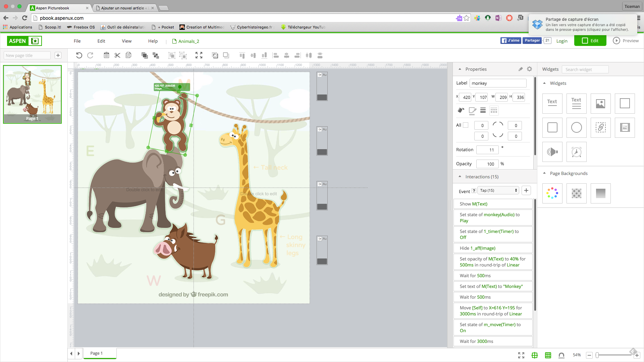Switch to Preview mode
Image resolution: width=644 pixels, height=362 pixels.
click(626, 41)
